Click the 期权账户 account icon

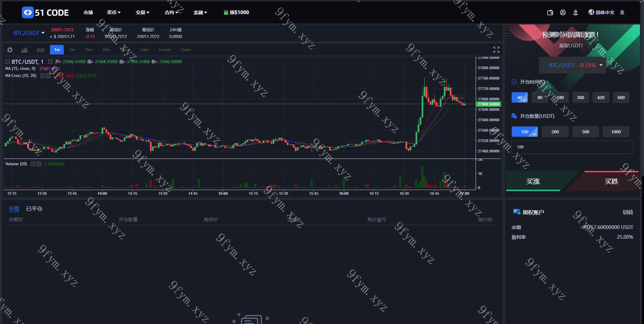pos(517,212)
